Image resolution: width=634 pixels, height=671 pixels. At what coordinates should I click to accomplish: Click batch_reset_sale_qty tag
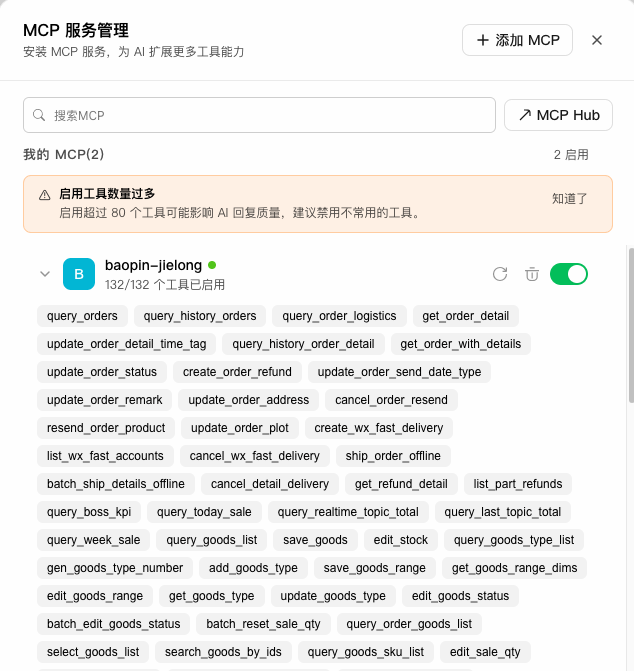[x=263, y=624]
